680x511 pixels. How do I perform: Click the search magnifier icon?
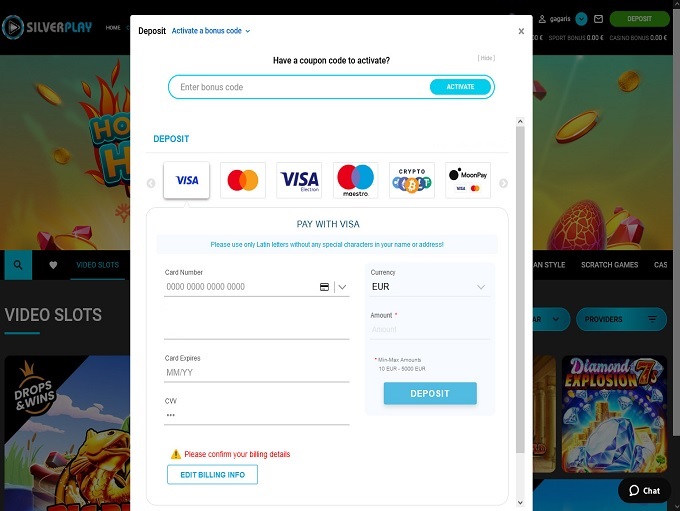18,265
